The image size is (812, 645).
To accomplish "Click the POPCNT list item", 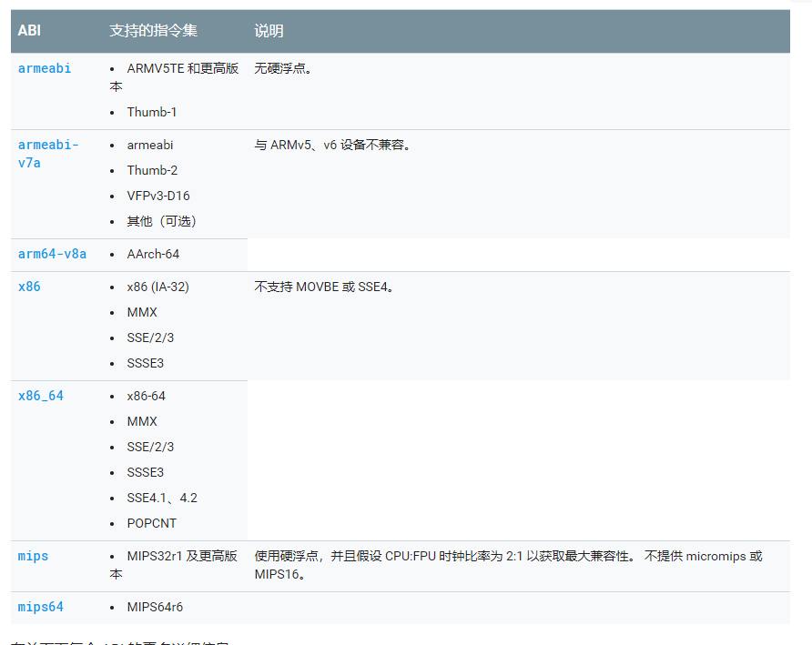I will pos(152,523).
